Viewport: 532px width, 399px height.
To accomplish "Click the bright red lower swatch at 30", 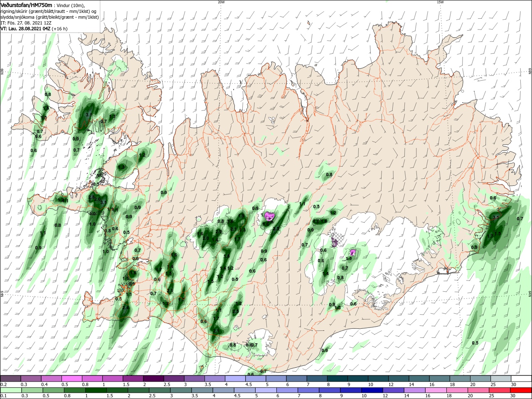I will [x=520, y=390].
